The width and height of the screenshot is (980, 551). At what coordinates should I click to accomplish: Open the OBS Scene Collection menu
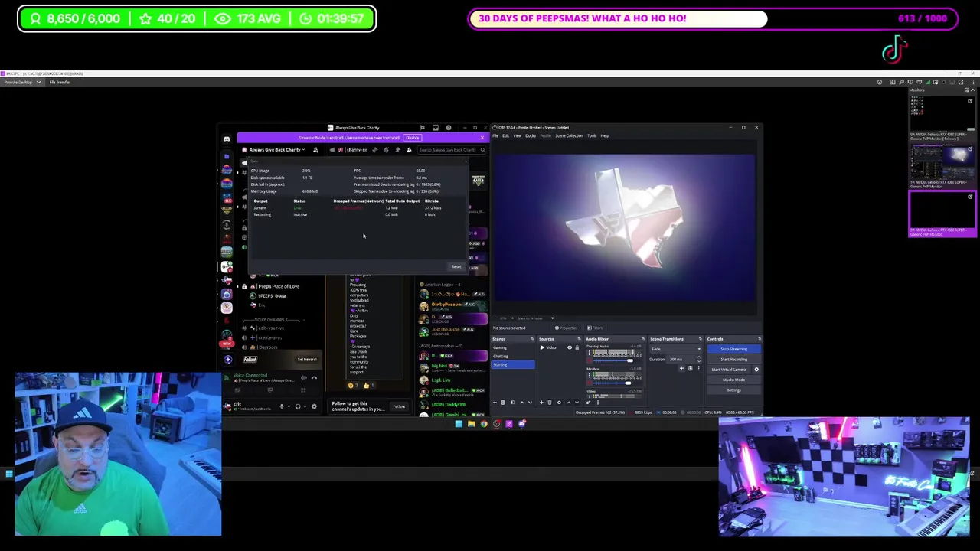tap(569, 135)
